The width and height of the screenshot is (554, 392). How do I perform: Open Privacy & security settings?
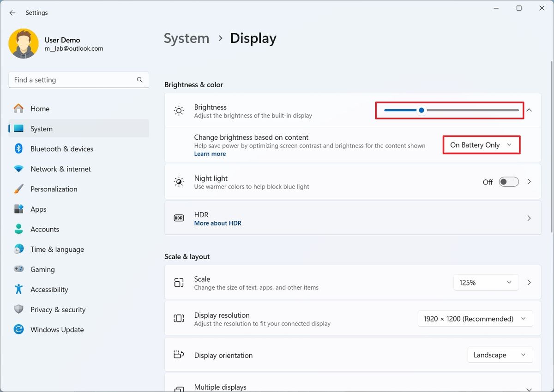[x=78, y=309]
